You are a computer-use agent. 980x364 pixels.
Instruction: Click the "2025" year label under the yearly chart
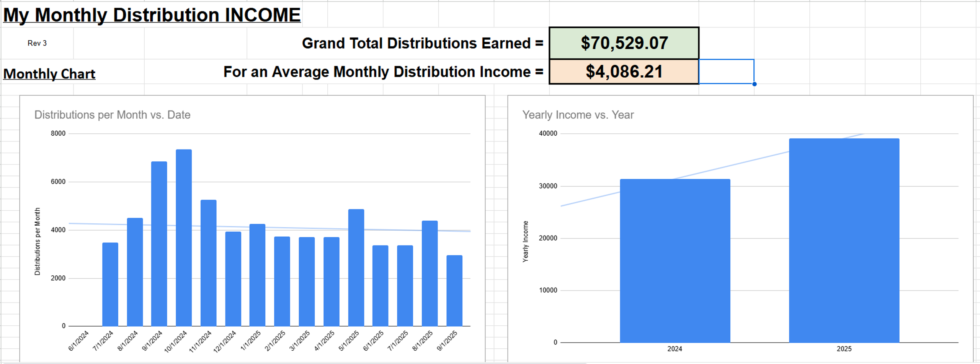(844, 349)
